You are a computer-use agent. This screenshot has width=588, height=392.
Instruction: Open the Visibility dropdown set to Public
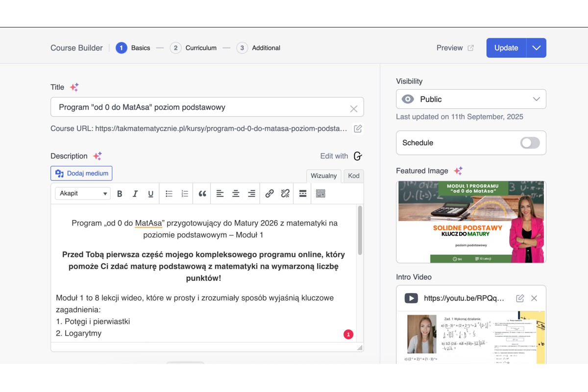[x=471, y=99]
